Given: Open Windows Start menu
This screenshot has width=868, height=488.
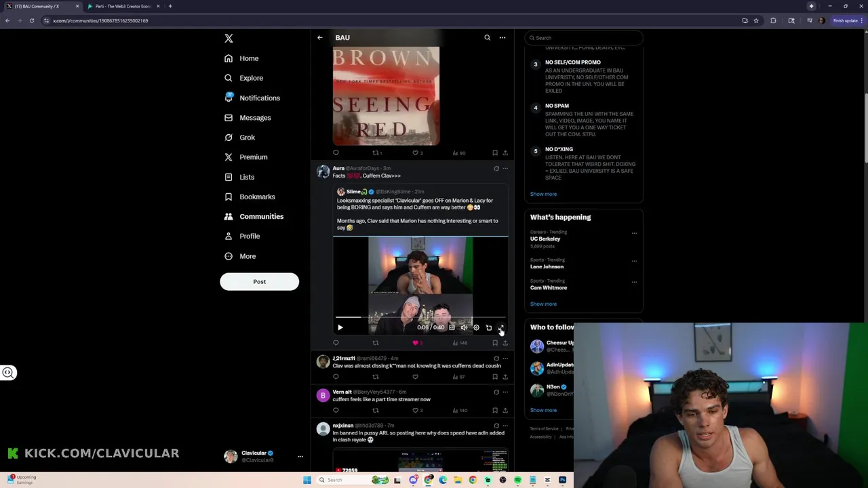Looking at the screenshot, I should coord(307,480).
